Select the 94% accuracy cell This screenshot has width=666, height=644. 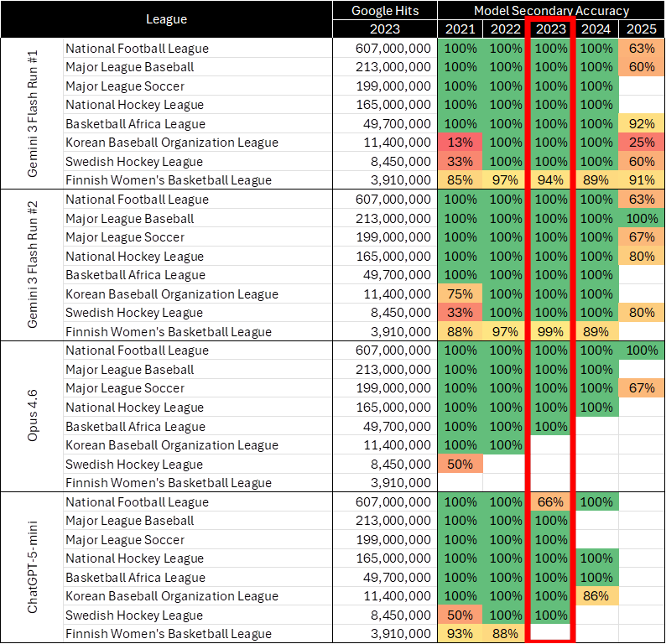click(x=550, y=180)
